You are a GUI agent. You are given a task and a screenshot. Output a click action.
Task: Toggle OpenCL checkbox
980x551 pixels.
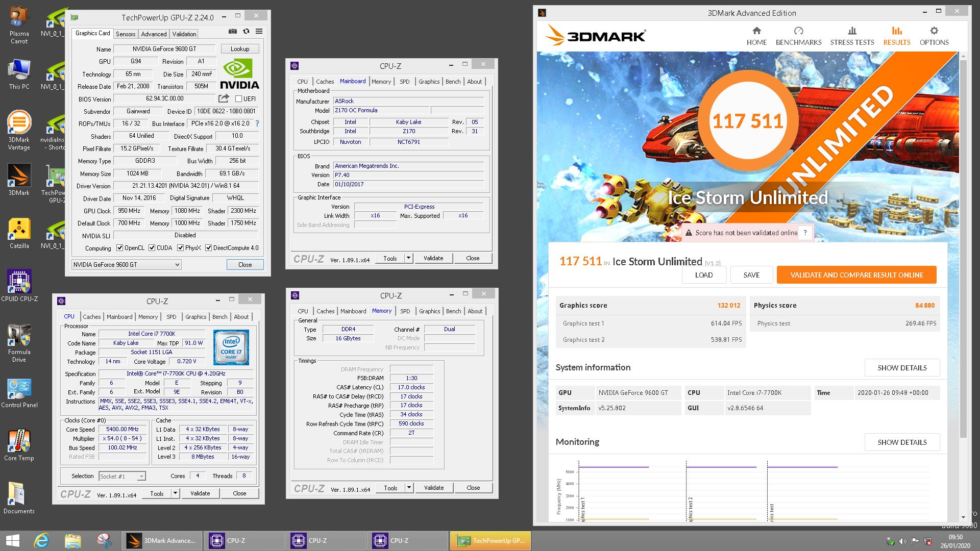pyautogui.click(x=119, y=248)
